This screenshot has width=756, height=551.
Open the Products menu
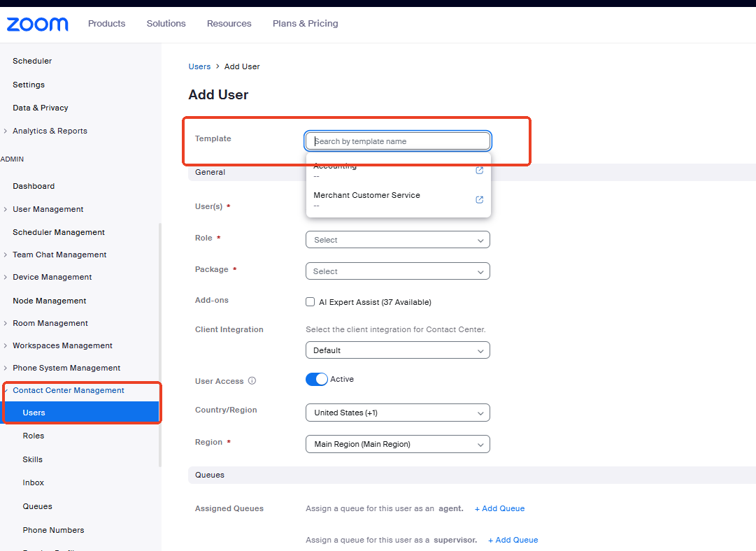point(106,24)
